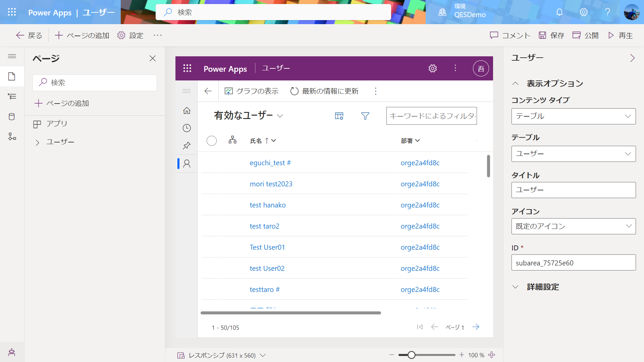Click グラフの表示

tap(252, 91)
